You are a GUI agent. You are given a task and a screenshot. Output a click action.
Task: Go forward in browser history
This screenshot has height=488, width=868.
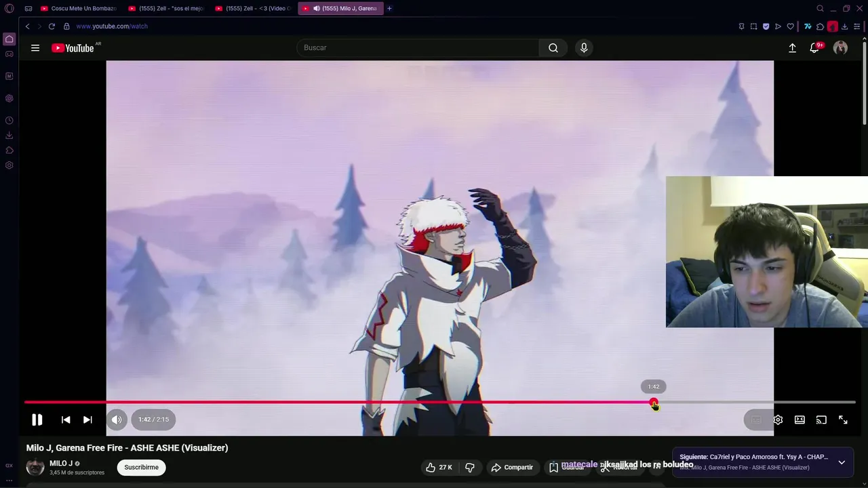coord(39,26)
